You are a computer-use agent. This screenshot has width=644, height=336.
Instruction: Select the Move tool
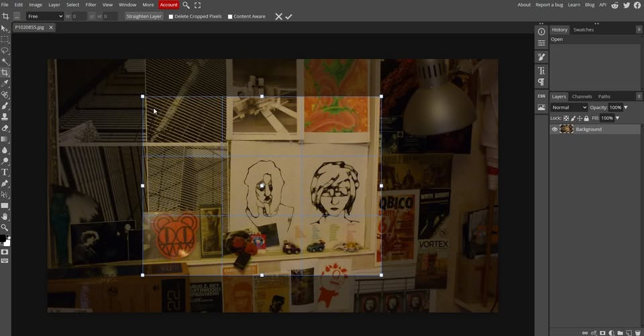click(5, 28)
